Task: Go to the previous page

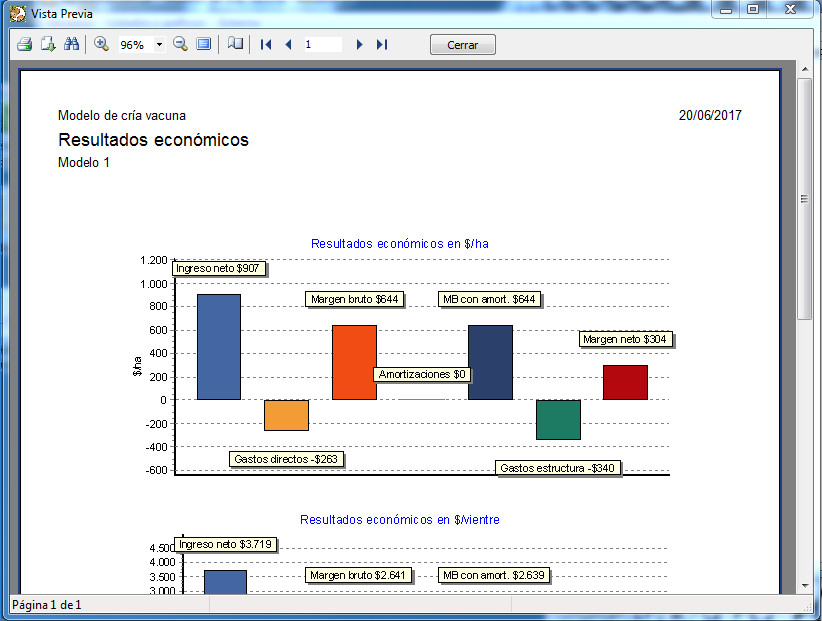Action: [288, 45]
